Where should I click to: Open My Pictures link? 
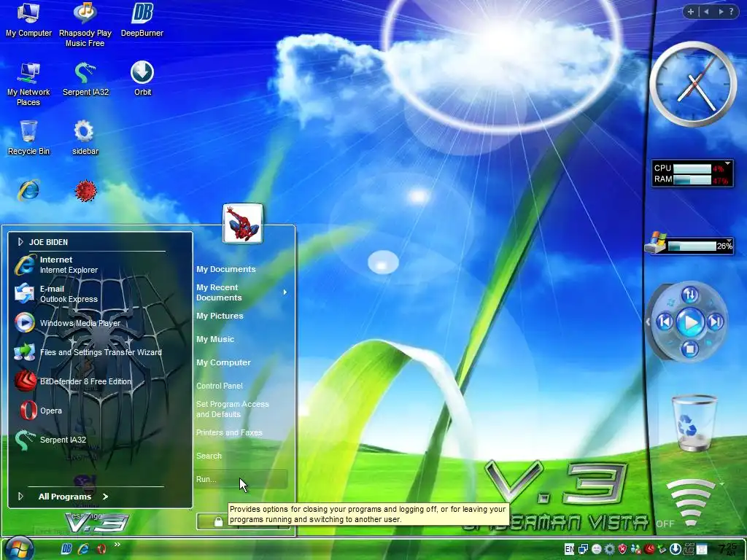[x=220, y=316]
